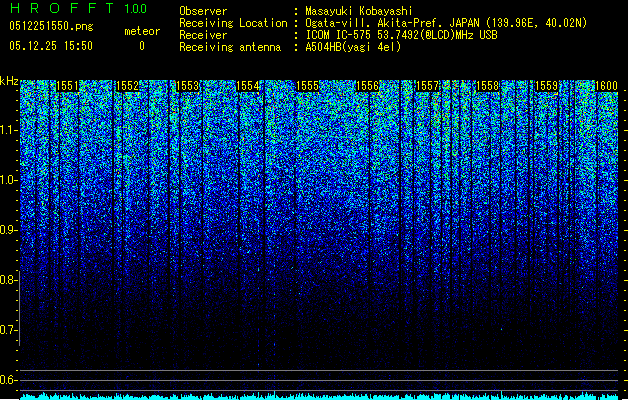
Task: Click the kHz axis unit label
Action: [9, 81]
